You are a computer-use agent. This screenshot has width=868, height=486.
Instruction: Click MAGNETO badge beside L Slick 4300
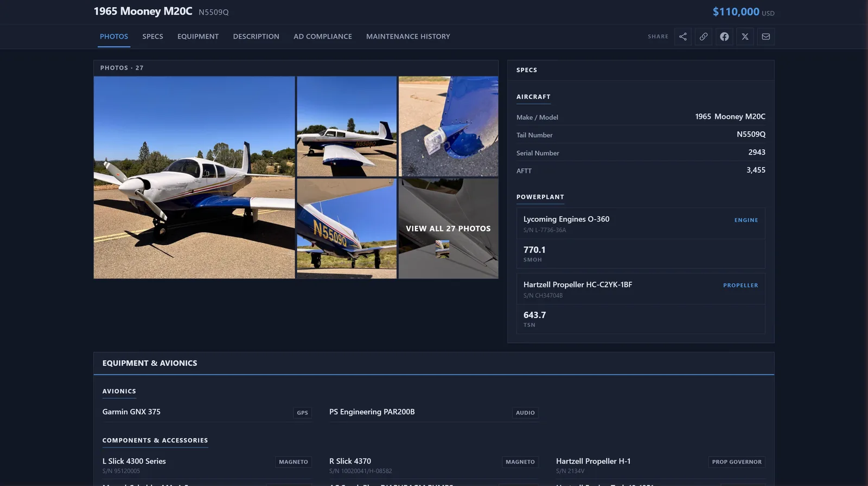[293, 462]
